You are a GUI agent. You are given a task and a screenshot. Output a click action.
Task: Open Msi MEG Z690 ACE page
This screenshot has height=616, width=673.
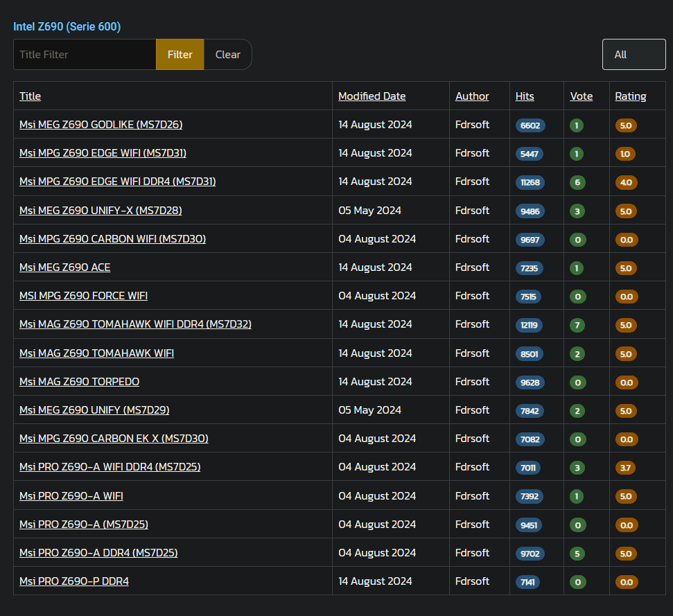[x=65, y=267]
